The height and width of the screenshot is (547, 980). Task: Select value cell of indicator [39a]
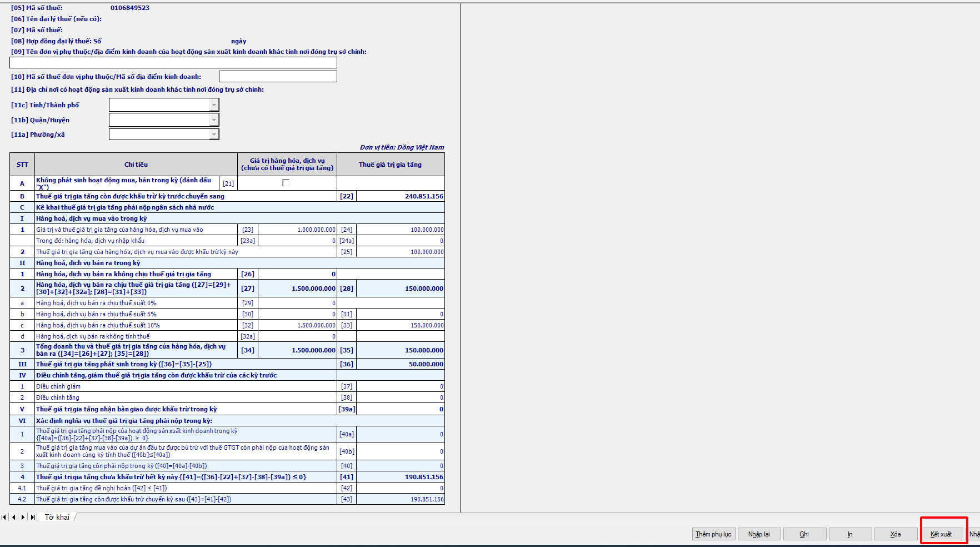401,409
